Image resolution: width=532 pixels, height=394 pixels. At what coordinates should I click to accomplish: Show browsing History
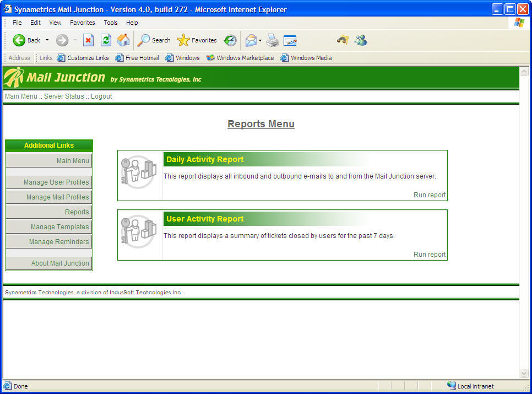pyautogui.click(x=230, y=40)
